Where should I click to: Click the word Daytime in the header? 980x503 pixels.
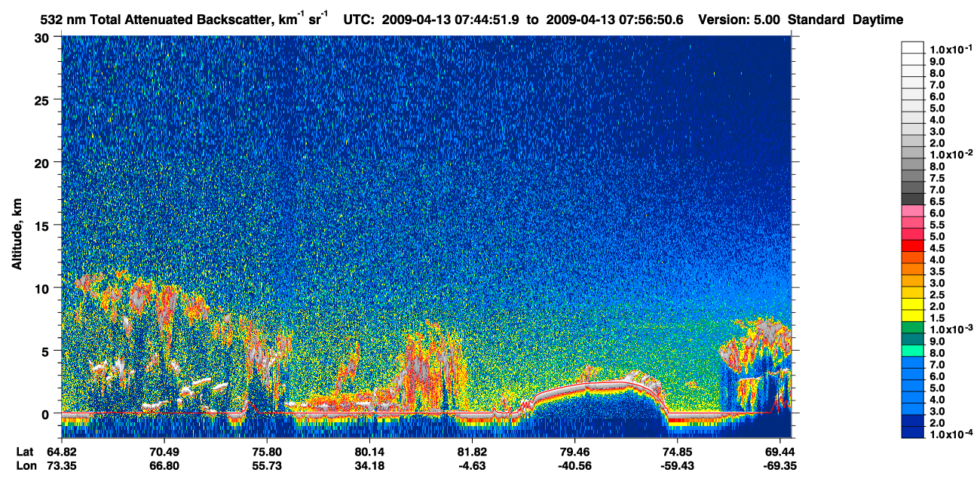pyautogui.click(x=878, y=20)
